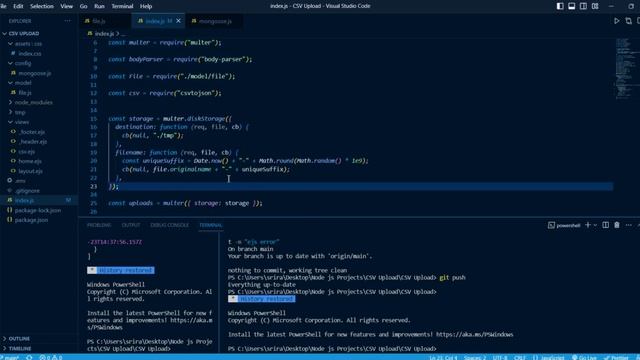Change the Spaces indentation setting
Screen dimensions: 640x360
tap(475, 358)
